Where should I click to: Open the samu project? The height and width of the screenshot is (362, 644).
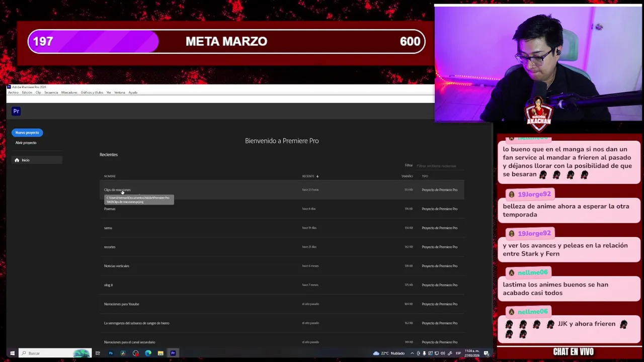(x=282, y=228)
